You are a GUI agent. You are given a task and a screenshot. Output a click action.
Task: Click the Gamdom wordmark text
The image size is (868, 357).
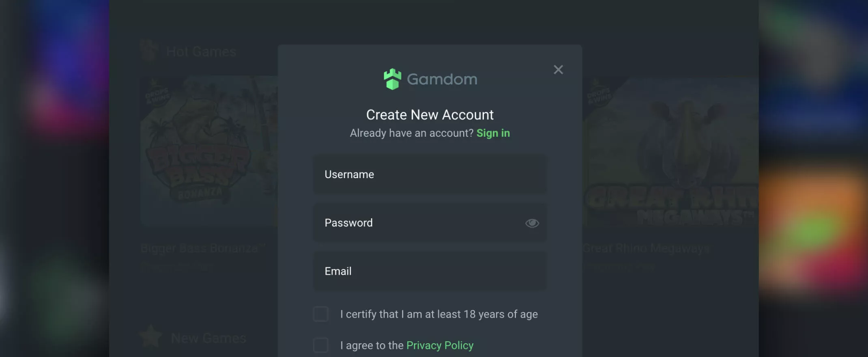(x=442, y=79)
